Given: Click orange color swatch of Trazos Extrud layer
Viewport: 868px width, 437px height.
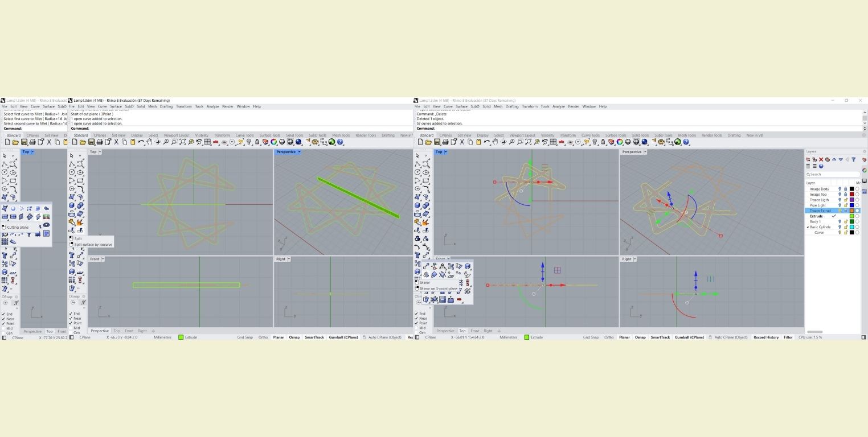Looking at the screenshot, I should [x=851, y=211].
